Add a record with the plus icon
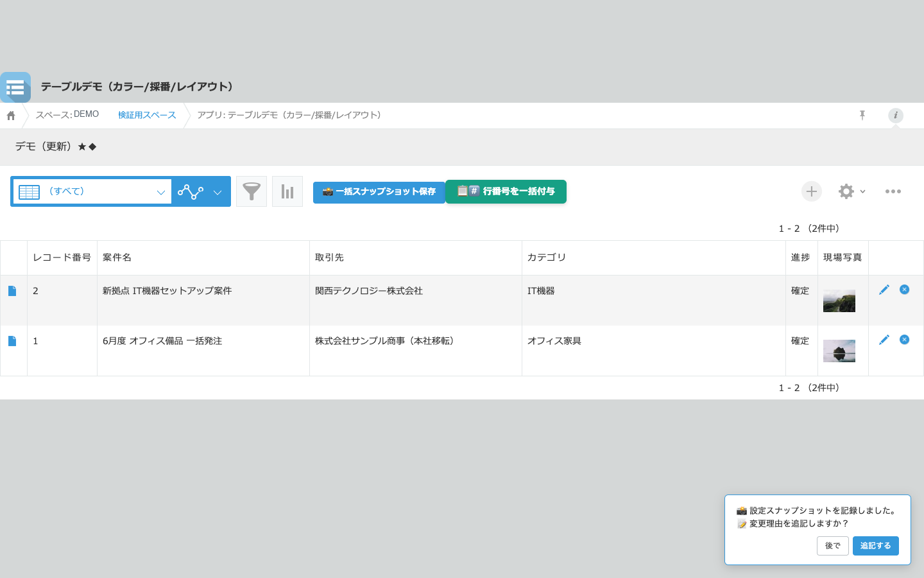This screenshot has height=578, width=924. 812,191
